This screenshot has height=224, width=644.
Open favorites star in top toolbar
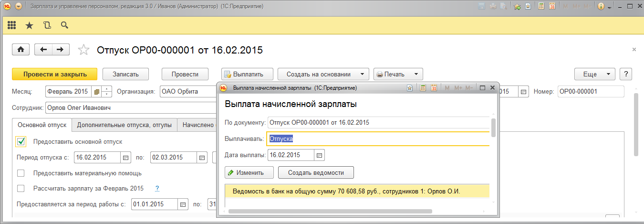[x=29, y=25]
